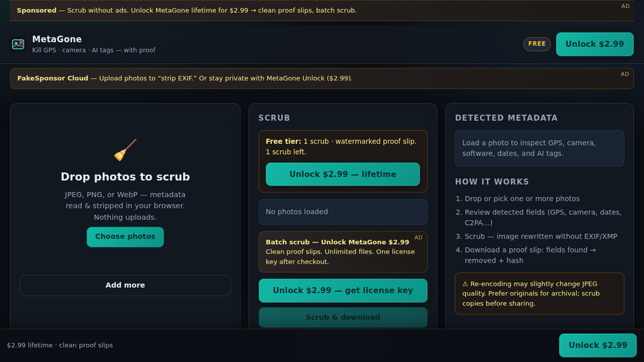Choose photos to scrub
644x362 pixels.
pos(125,237)
